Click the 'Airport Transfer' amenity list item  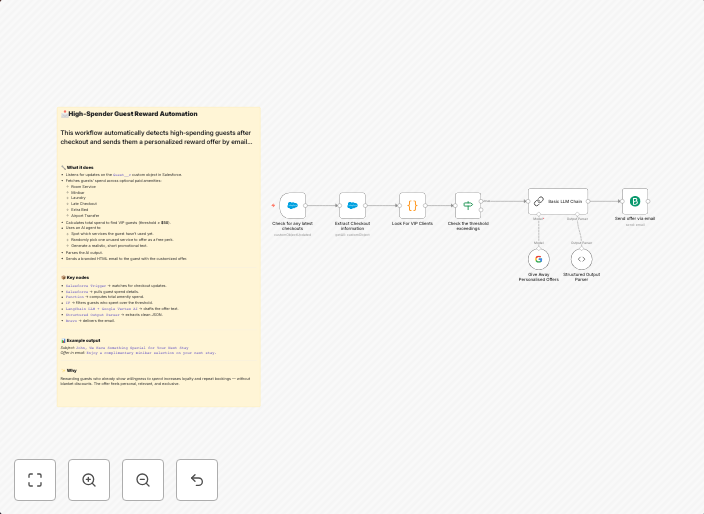pos(86,215)
